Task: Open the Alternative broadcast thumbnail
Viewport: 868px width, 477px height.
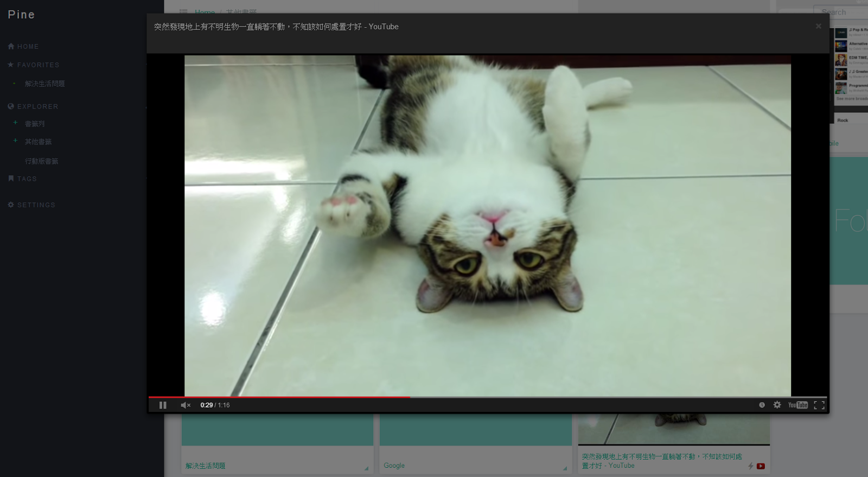Action: 841,46
